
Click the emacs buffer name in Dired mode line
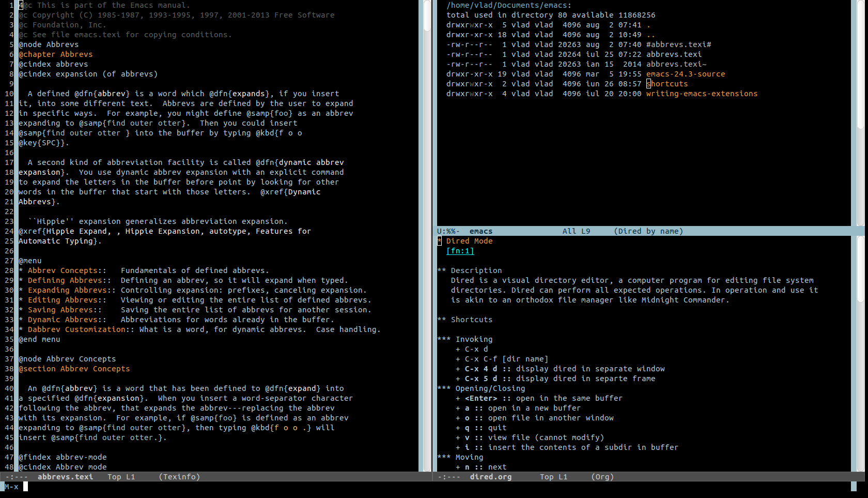(x=481, y=231)
